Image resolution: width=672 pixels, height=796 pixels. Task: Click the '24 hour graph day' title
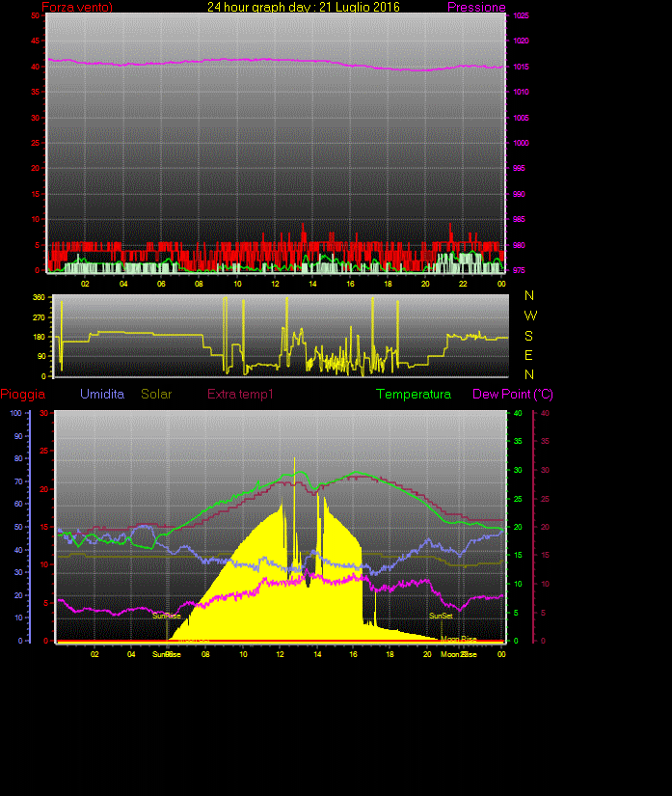click(304, 8)
